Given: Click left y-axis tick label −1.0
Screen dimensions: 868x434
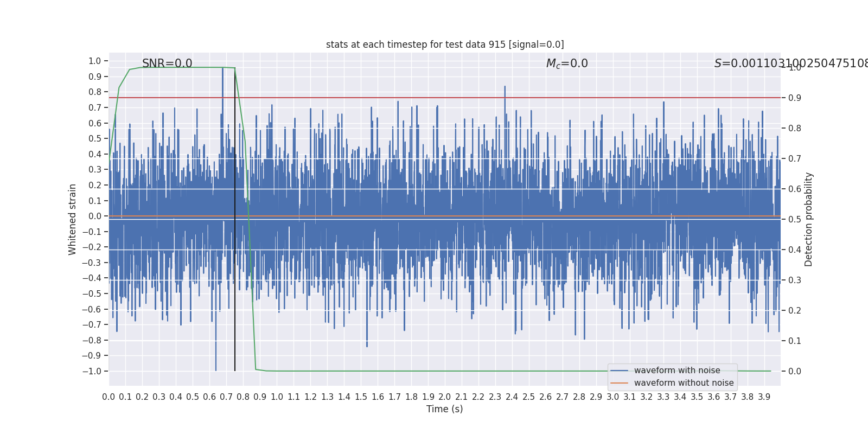Looking at the screenshot, I should click(x=92, y=372).
